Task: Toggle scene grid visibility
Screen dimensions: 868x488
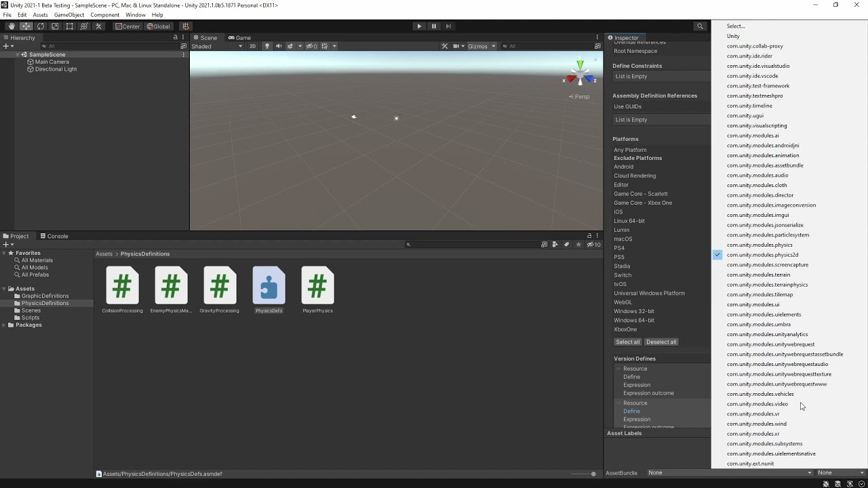Action: [324, 46]
